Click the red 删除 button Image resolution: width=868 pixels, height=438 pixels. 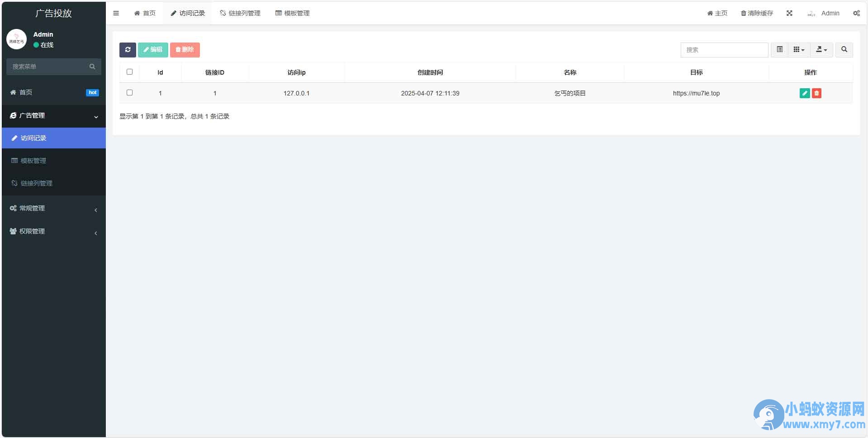click(x=185, y=50)
